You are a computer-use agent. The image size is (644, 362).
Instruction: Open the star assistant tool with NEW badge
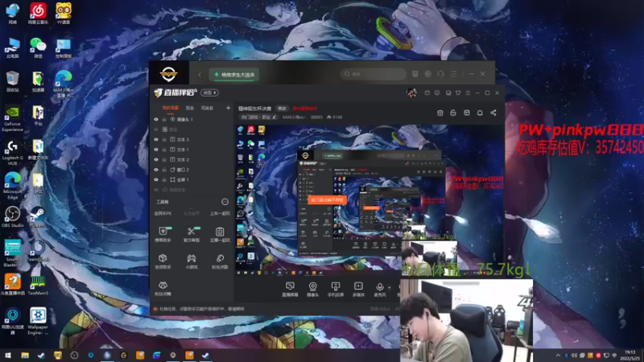pos(163,234)
